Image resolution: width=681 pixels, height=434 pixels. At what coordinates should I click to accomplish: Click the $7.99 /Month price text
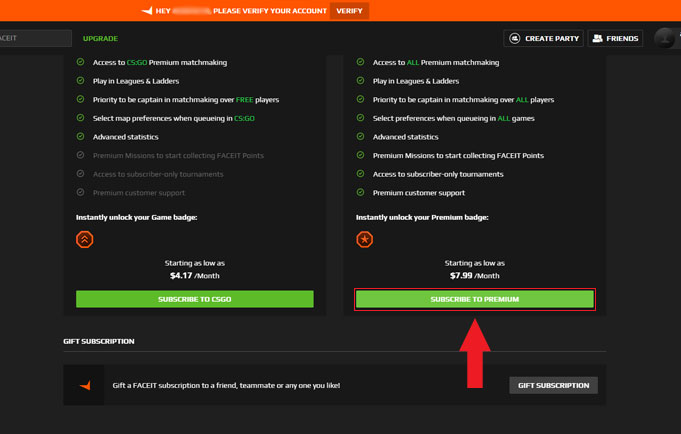(x=475, y=276)
